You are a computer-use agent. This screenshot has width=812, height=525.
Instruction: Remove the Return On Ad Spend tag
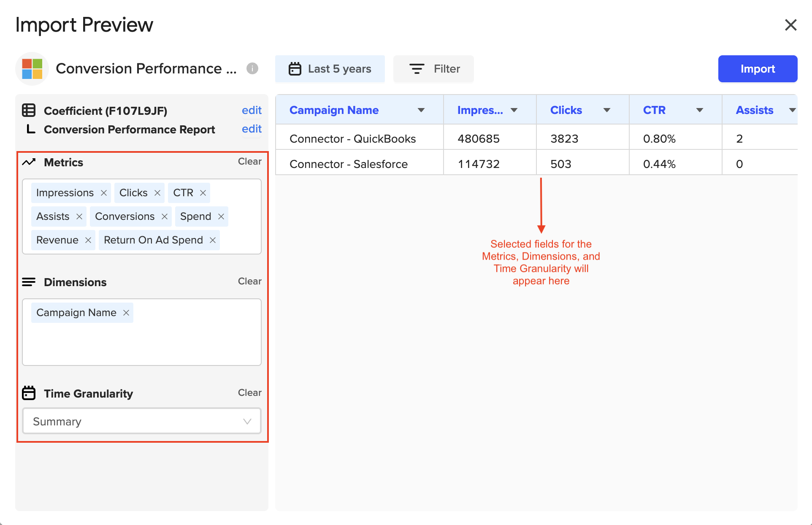tap(213, 240)
